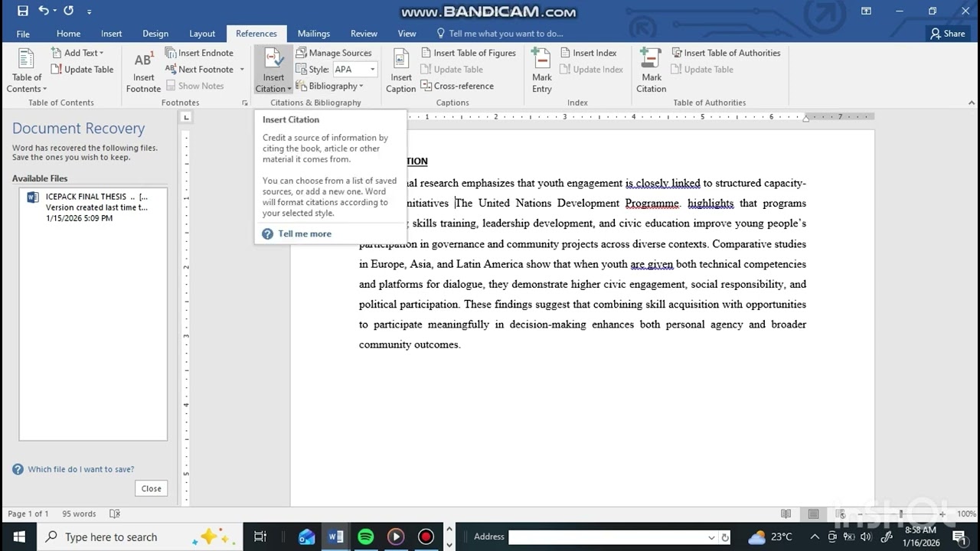
Task: Switch to the Home tab
Action: tap(68, 34)
